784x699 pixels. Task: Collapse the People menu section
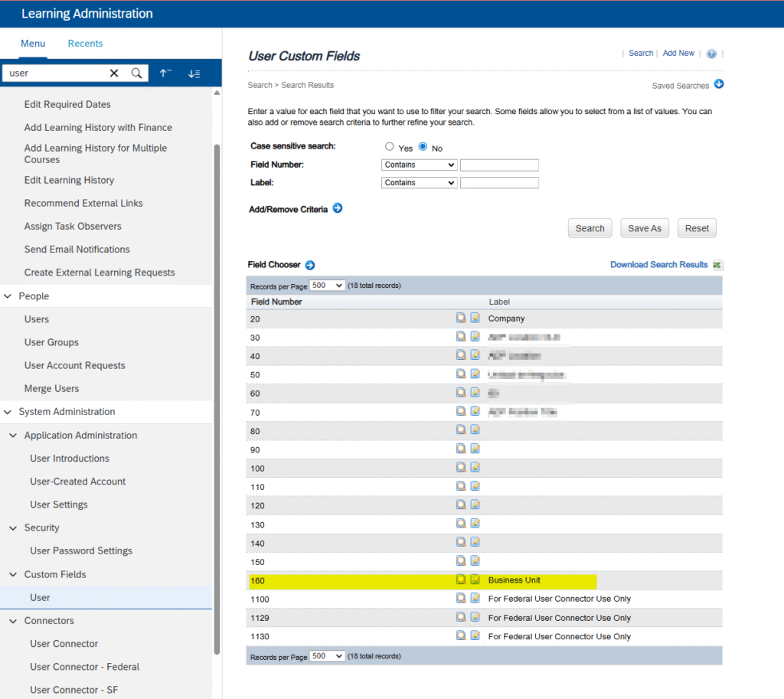click(9, 296)
